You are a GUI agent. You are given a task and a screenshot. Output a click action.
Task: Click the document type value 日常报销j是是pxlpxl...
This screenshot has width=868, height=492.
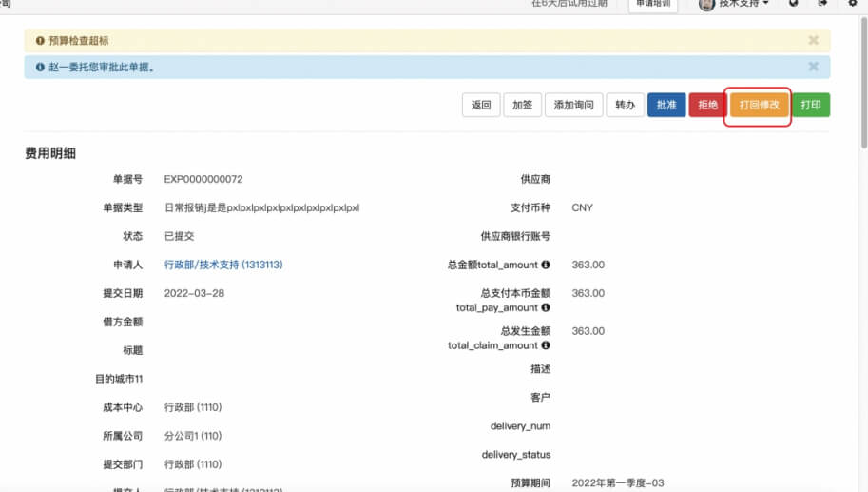261,207
